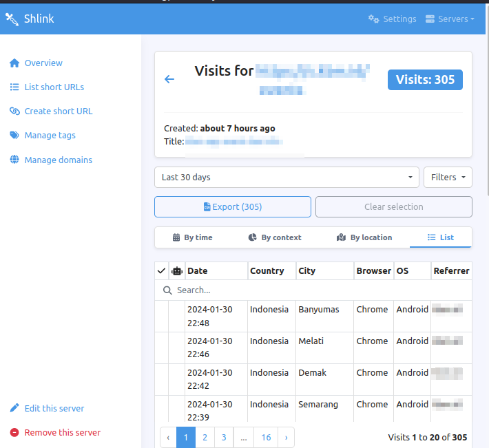Open Settings via the gears icon
This screenshot has width=489, height=448.
[x=373, y=19]
